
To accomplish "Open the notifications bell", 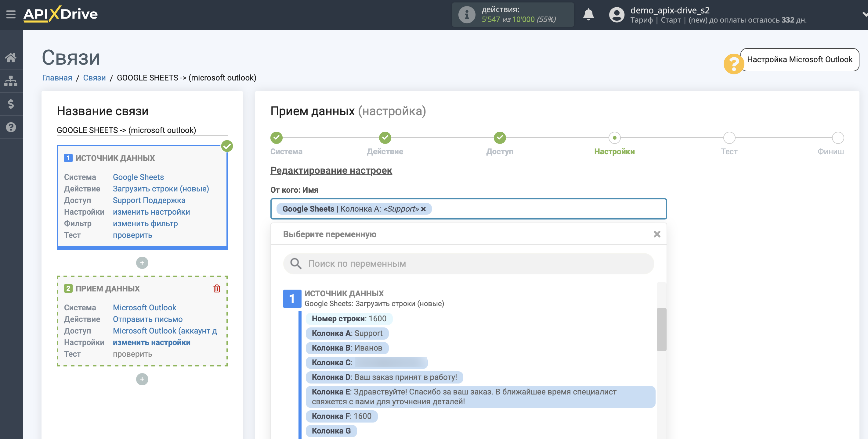I will [x=588, y=14].
